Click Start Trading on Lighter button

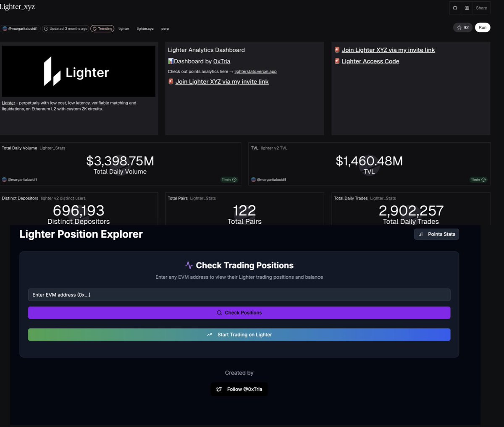tap(239, 335)
